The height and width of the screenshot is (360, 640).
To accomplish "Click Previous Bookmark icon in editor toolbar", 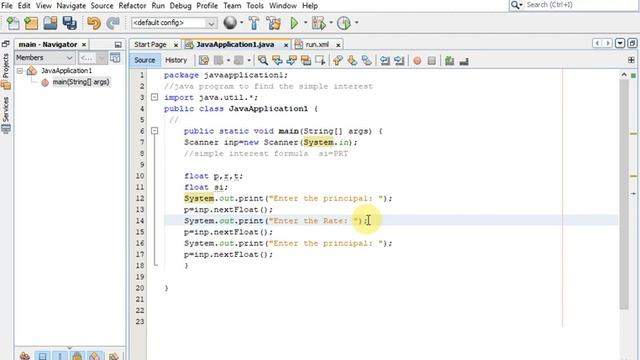I will [338, 60].
